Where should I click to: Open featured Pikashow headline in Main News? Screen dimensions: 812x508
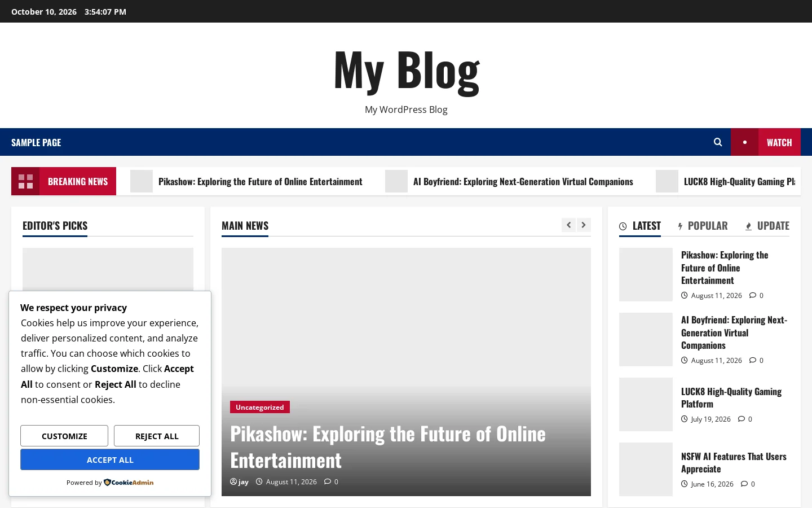[x=388, y=447]
